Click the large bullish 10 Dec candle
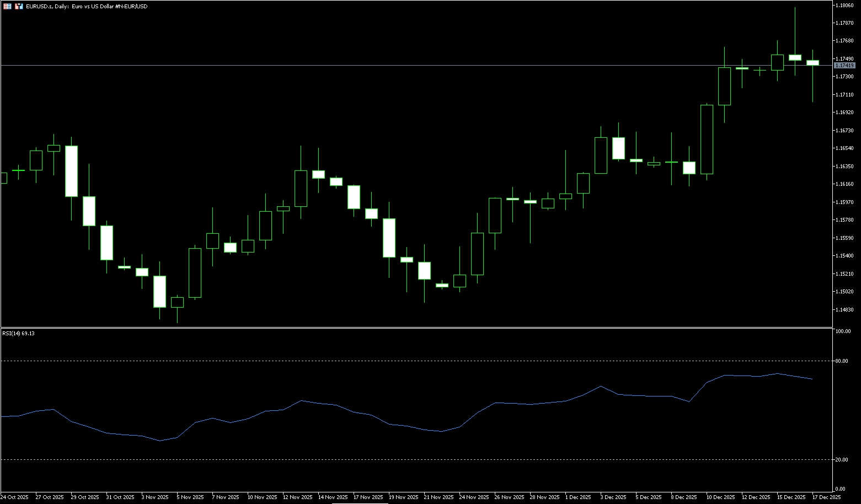The width and height of the screenshot is (861, 504). pos(707,139)
